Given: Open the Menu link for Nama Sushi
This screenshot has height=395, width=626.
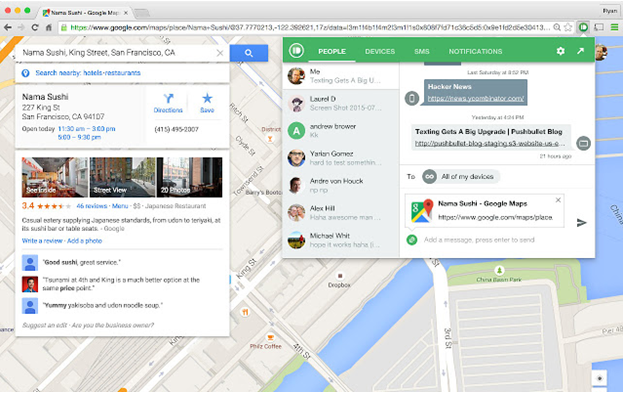Looking at the screenshot, I should (x=120, y=206).
